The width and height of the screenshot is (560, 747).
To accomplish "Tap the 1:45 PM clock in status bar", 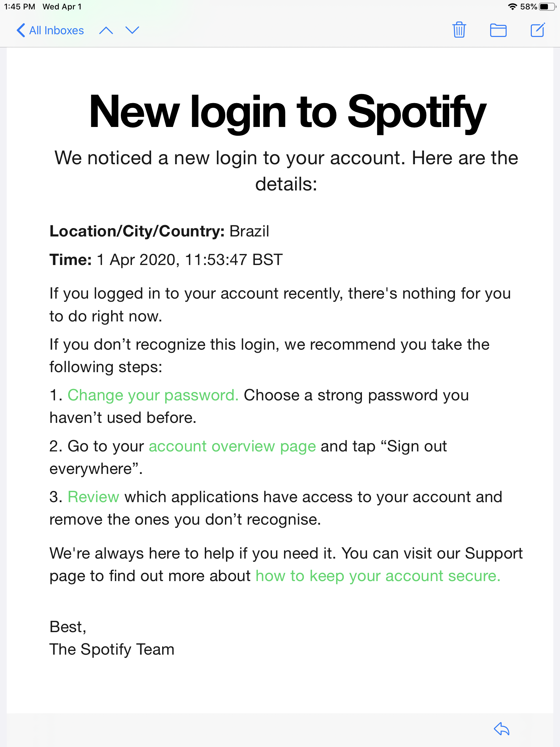I will pyautogui.click(x=19, y=7).
